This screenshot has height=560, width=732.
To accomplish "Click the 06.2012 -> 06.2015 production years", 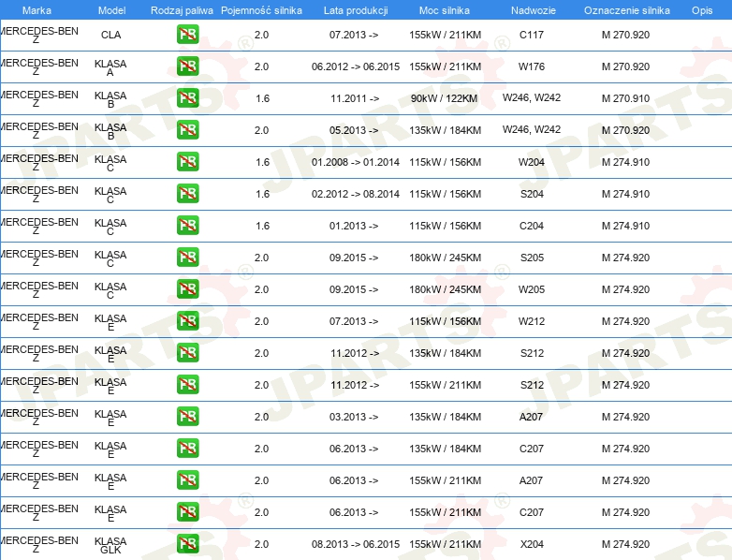I will 356,66.
